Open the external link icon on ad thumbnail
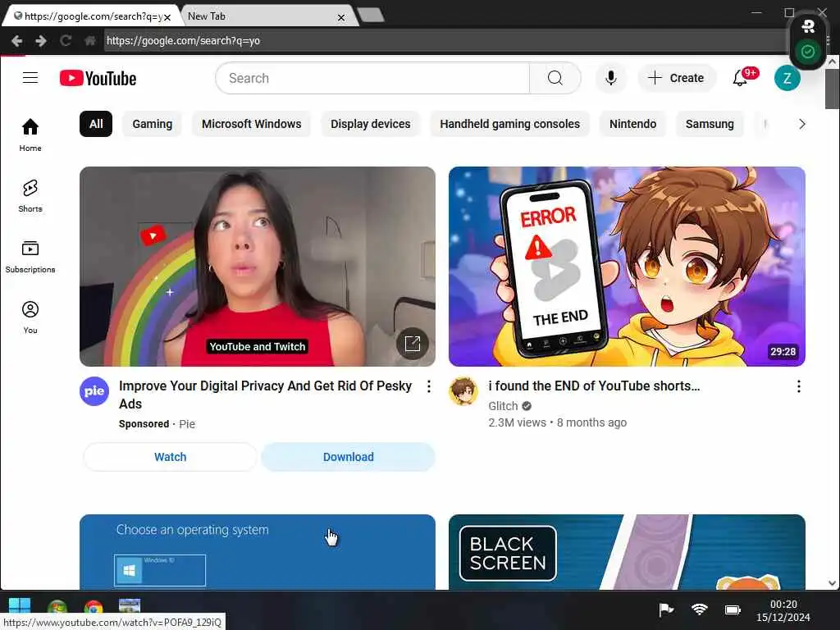840x630 pixels. point(413,344)
